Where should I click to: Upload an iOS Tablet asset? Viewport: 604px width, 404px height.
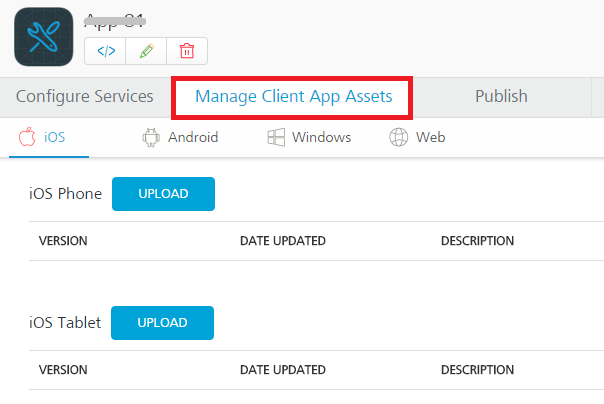[x=163, y=323]
